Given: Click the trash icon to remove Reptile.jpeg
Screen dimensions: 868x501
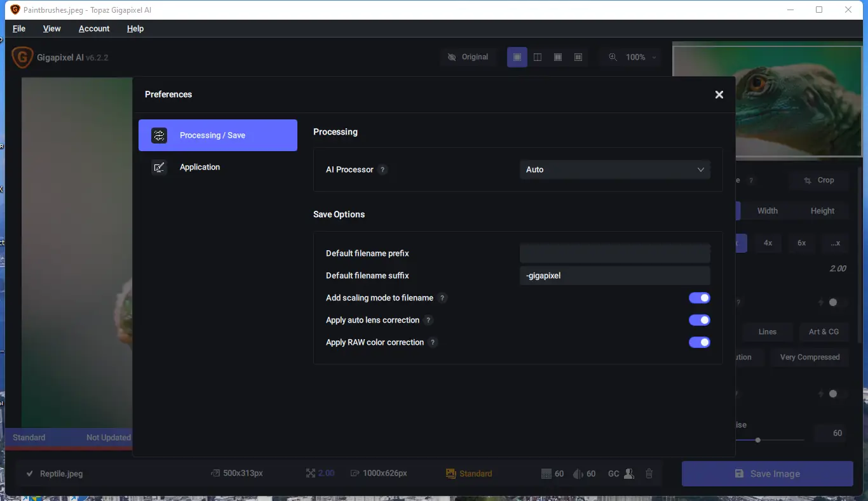Looking at the screenshot, I should [x=649, y=474].
